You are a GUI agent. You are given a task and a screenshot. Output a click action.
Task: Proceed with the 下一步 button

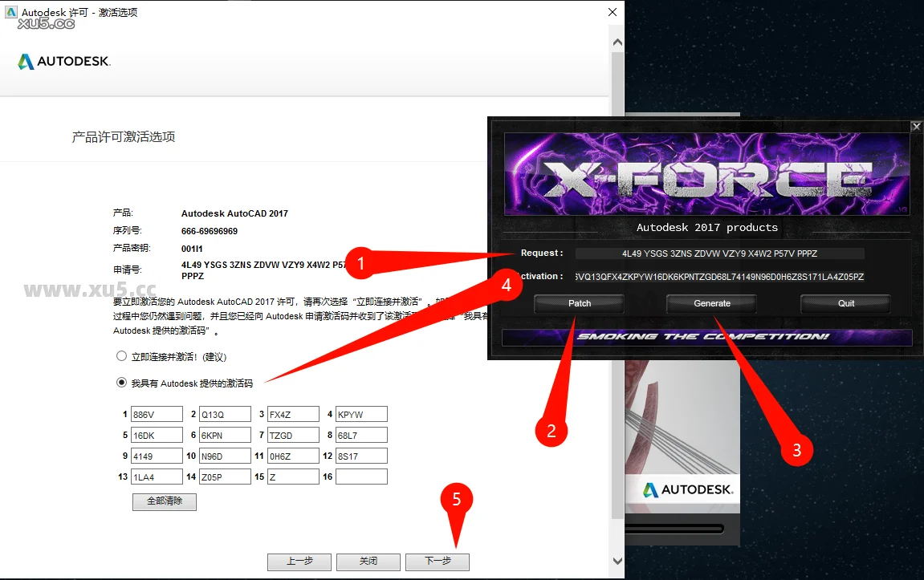[x=438, y=562]
